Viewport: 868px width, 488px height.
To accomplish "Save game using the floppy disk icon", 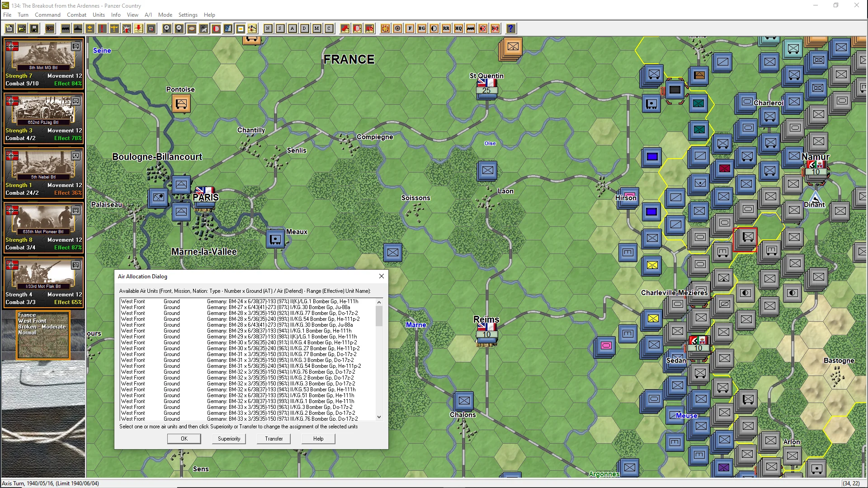I will click(34, 28).
